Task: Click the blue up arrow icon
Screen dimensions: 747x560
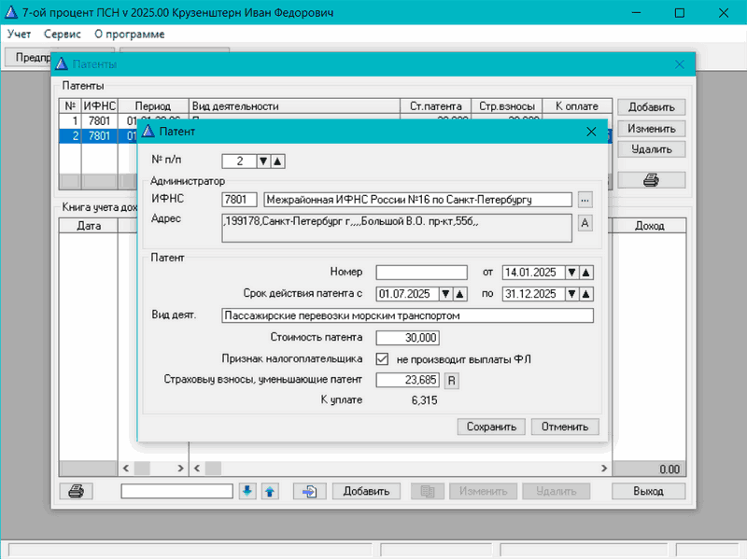Action: [x=269, y=491]
